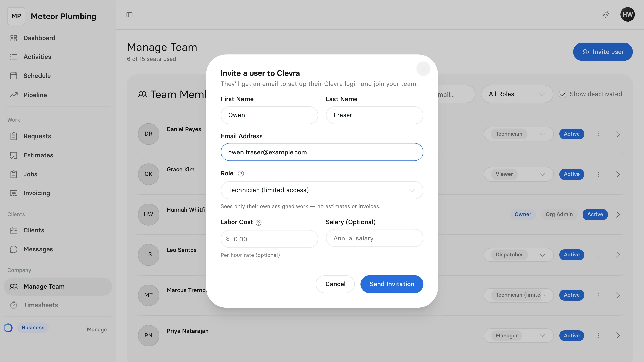Screen dimensions: 644x362
Task: Click the Manage subscription link
Action: coord(97,330)
